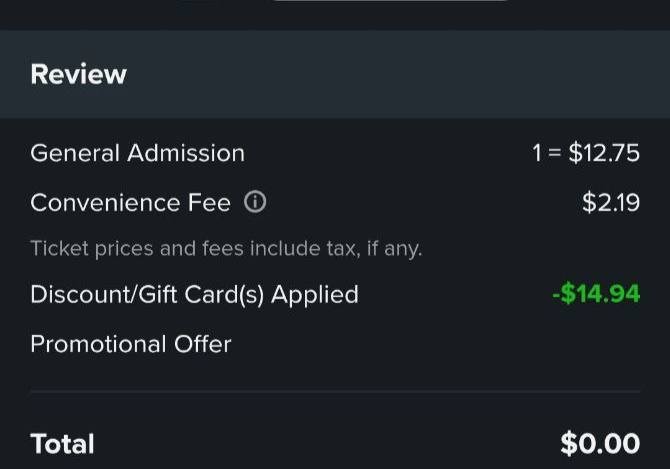Screen dimensions: 670x469
Task: Click the green -$14.94 discount amount
Action: point(595,294)
